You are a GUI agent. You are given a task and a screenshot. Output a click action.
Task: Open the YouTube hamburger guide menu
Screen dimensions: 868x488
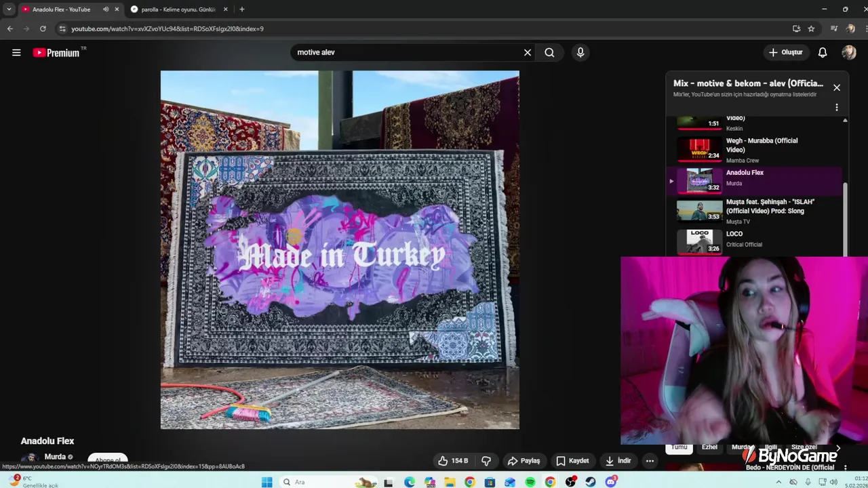click(x=16, y=52)
